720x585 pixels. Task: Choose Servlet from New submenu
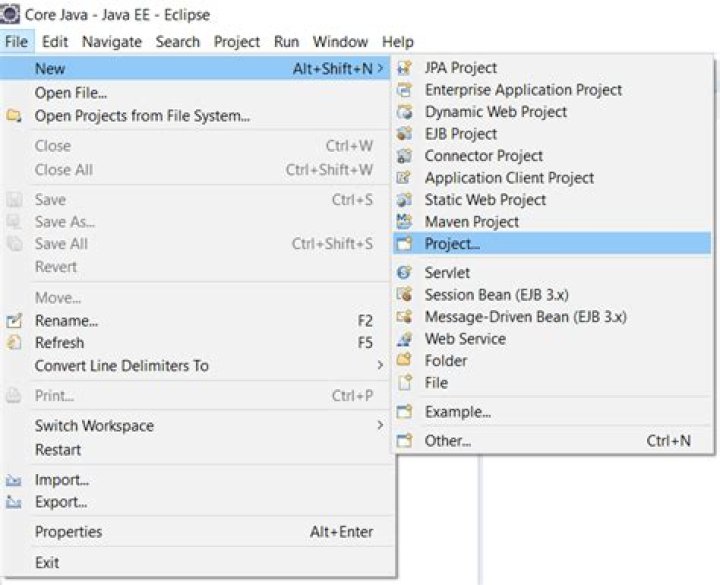click(x=552, y=273)
